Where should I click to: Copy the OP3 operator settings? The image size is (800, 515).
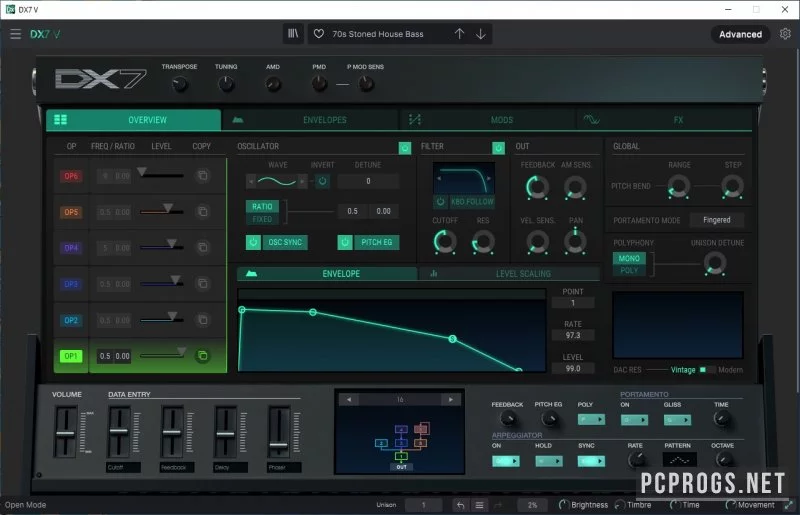pyautogui.click(x=203, y=283)
